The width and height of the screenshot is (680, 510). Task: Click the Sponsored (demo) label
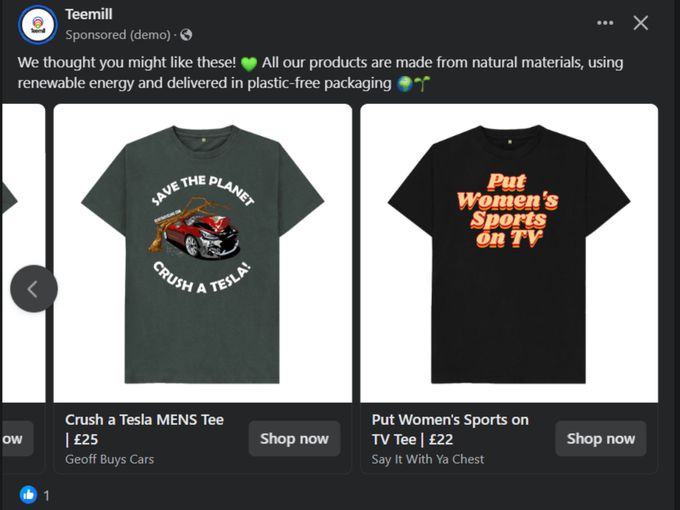(x=117, y=35)
